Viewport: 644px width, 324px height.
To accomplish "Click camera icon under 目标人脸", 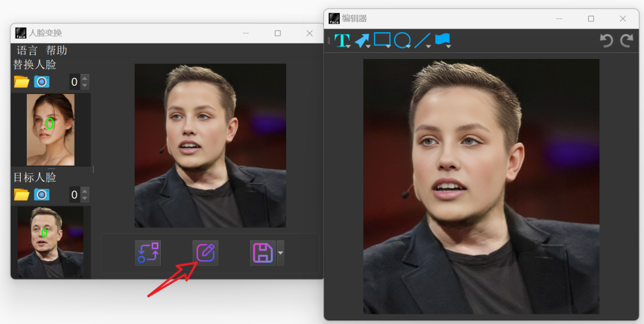I will pos(42,194).
